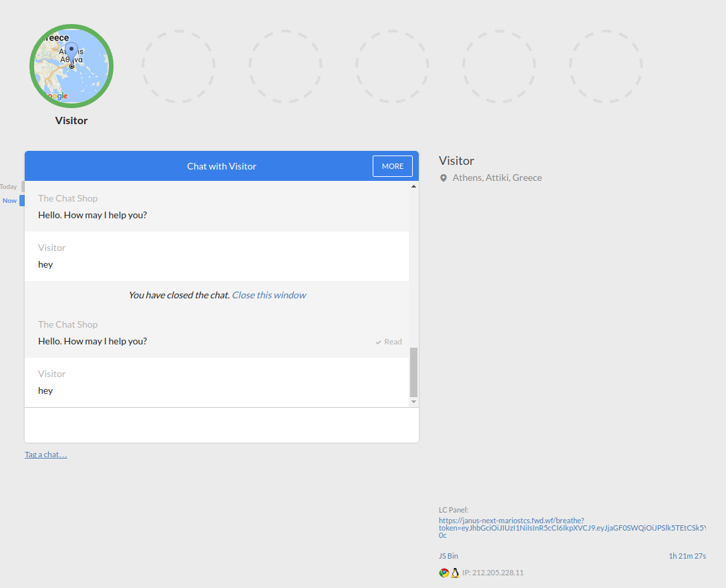
Task: Click the '1h 21m 27s' duration text
Action: [x=687, y=556]
